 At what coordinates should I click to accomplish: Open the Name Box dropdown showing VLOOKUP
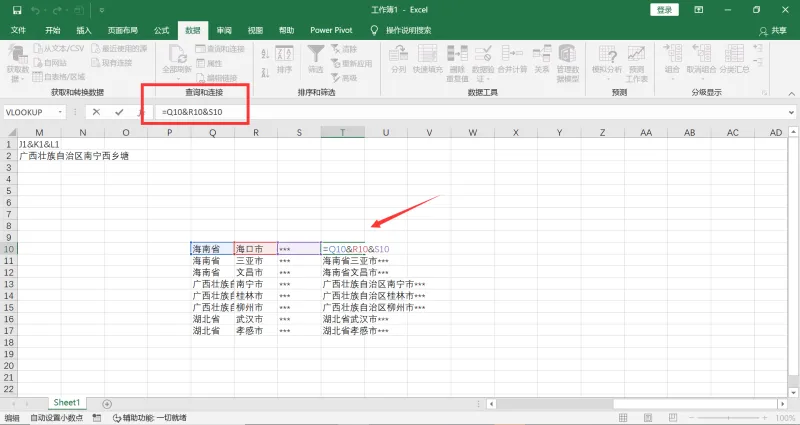coord(60,112)
